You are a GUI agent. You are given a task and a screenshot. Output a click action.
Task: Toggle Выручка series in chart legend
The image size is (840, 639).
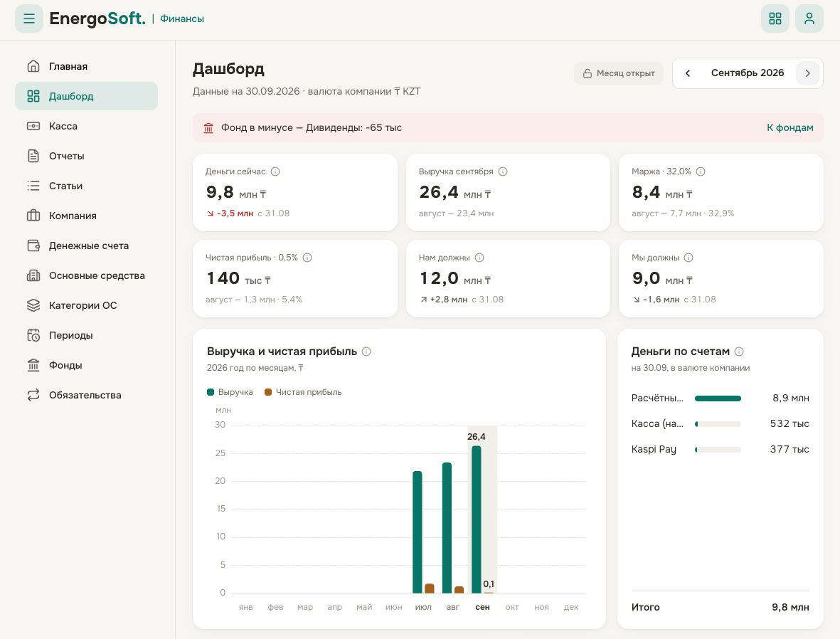[230, 392]
